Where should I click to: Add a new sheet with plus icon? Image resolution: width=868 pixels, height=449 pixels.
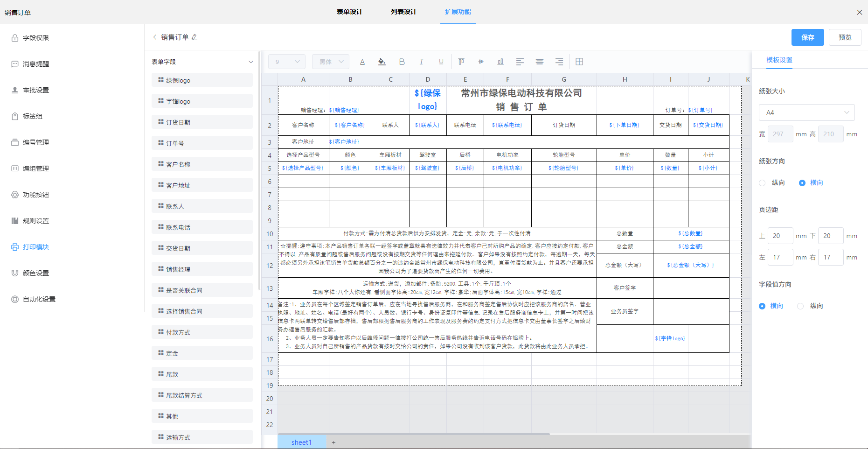point(333,442)
